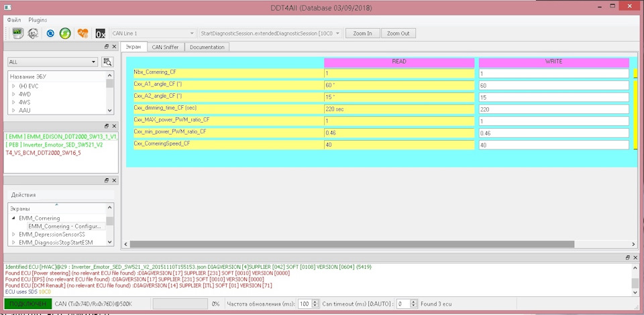The width and height of the screenshot is (644, 315).
Task: Close the log output panel
Action: (x=635, y=257)
